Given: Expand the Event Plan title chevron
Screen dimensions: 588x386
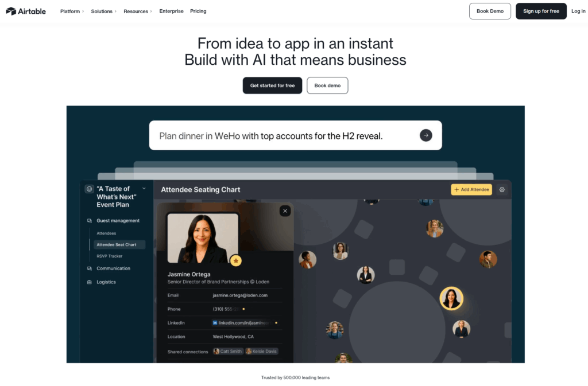Looking at the screenshot, I should (x=144, y=189).
